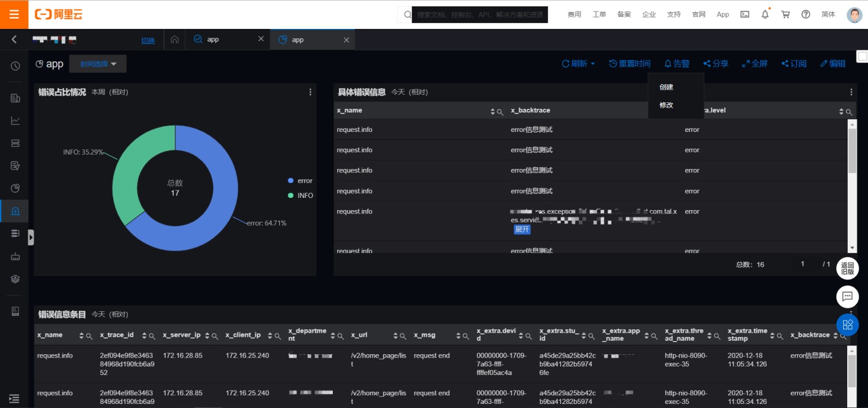Select 创建 in the alert menu
Screen dimensions: 868x408
[x=667, y=87]
